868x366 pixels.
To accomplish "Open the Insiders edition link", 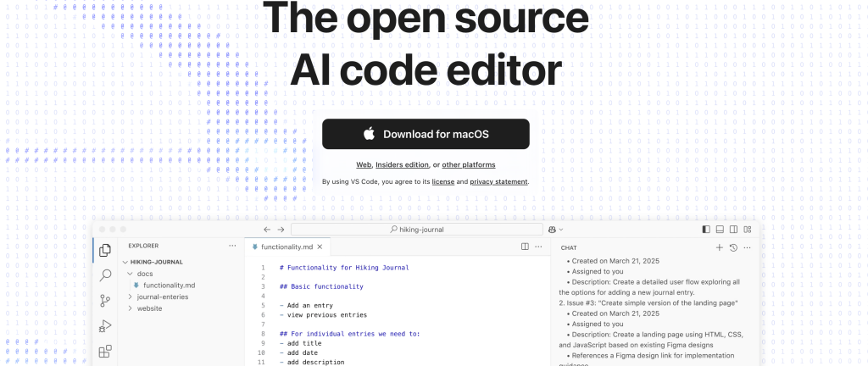I will (402, 164).
